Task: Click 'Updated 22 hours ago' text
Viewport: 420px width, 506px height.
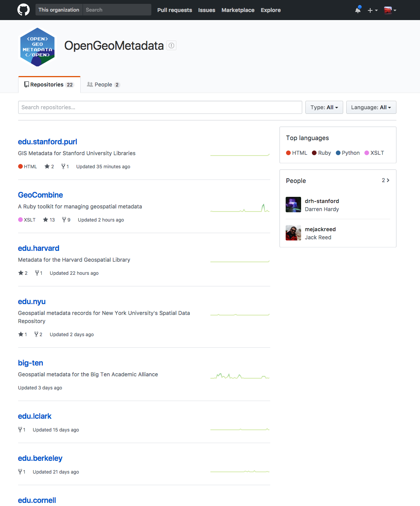Action: pyautogui.click(x=74, y=273)
